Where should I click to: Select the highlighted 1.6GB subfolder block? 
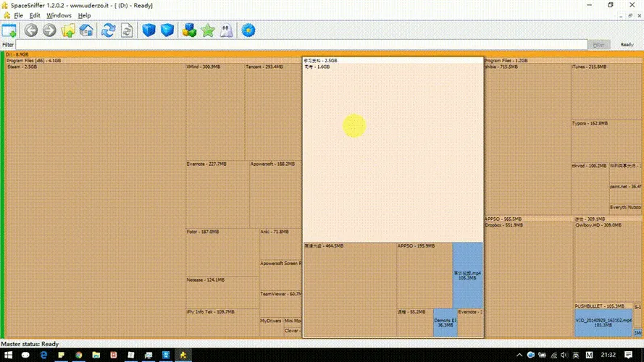click(x=393, y=153)
